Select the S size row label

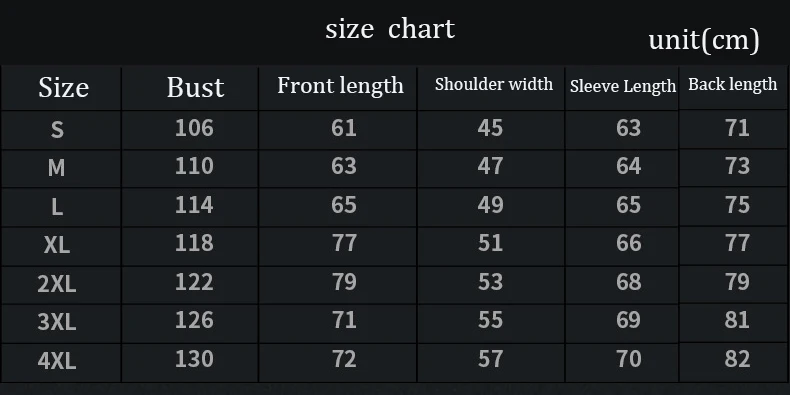coord(57,130)
